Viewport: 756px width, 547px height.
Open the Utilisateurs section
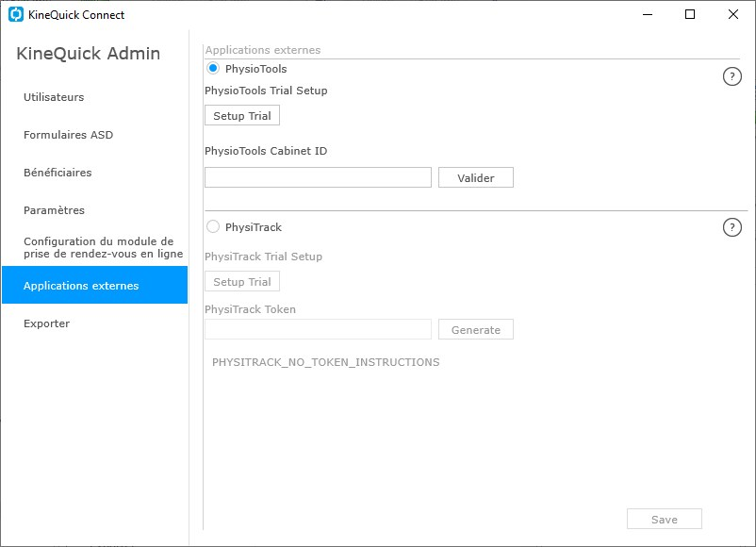pyautogui.click(x=54, y=97)
